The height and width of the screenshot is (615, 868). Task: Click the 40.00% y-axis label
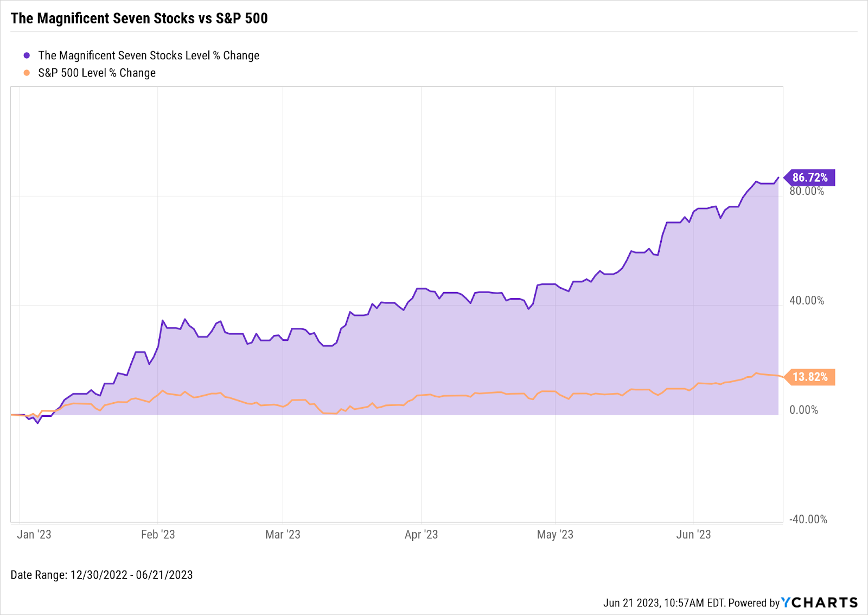807,301
